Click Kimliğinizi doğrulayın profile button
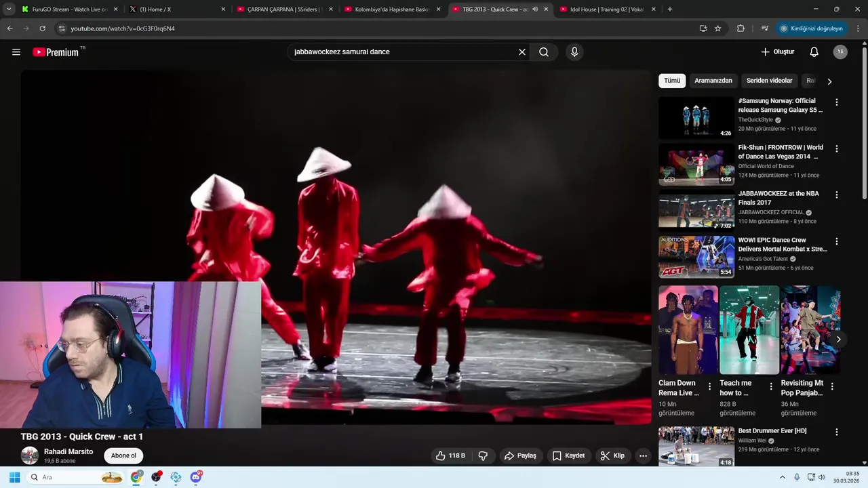This screenshot has width=868, height=488. coord(811,28)
